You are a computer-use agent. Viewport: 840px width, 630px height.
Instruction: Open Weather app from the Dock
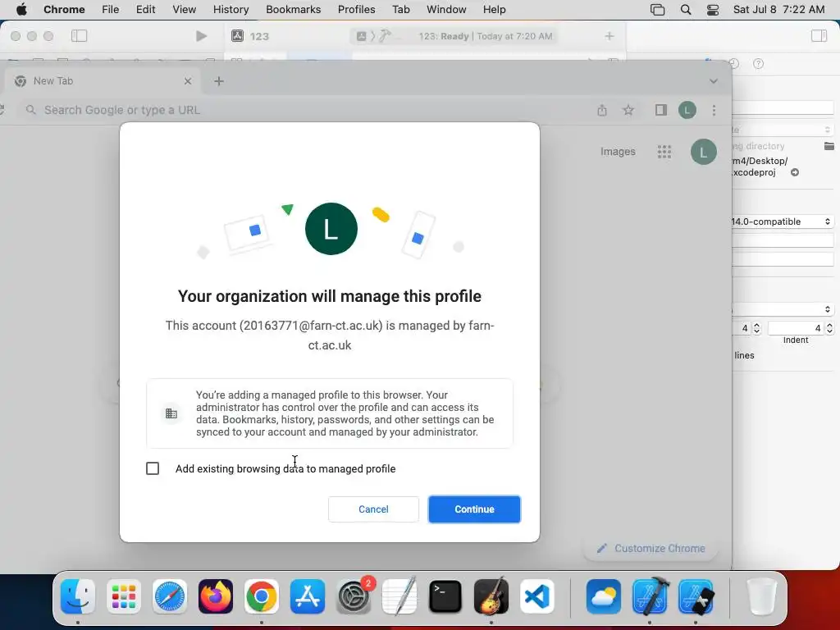[604, 596]
